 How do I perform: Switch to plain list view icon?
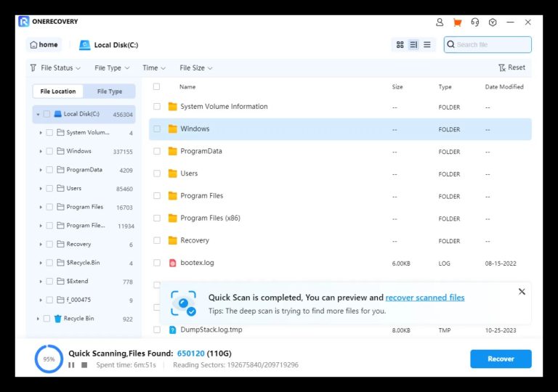pos(426,45)
